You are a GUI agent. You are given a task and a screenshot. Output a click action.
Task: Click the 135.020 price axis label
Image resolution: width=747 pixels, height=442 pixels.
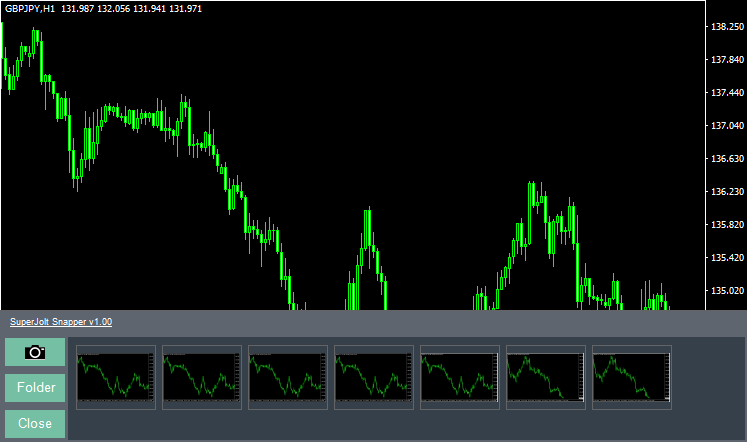725,291
